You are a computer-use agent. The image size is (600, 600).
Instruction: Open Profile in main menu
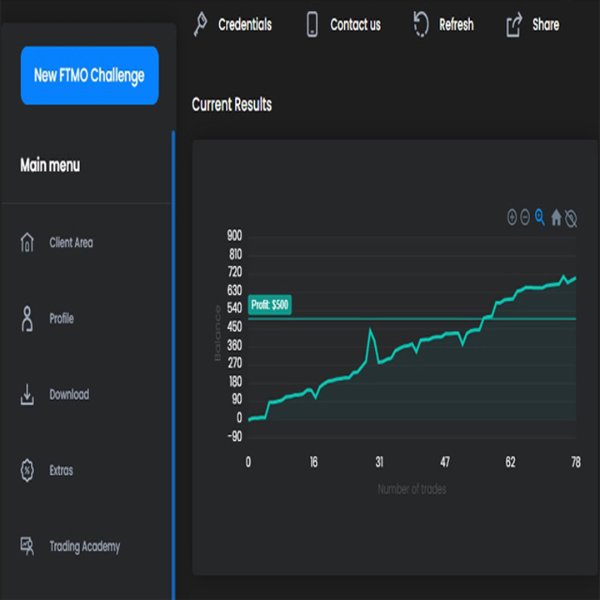tap(61, 318)
